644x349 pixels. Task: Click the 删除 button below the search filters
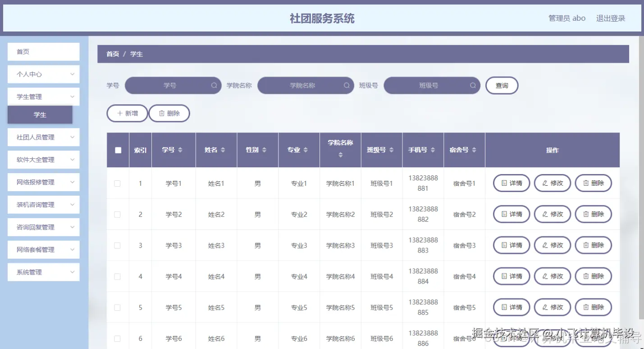(x=169, y=114)
